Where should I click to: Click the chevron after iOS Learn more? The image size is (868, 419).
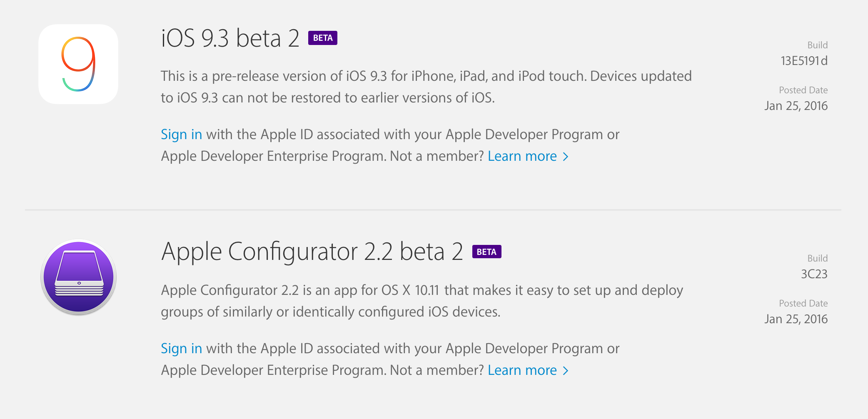566,157
